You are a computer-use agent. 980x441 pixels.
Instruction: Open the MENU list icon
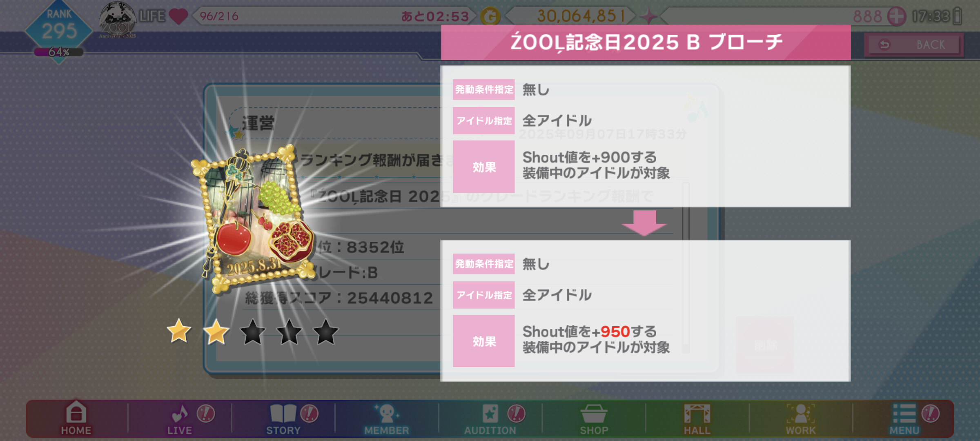tap(904, 419)
